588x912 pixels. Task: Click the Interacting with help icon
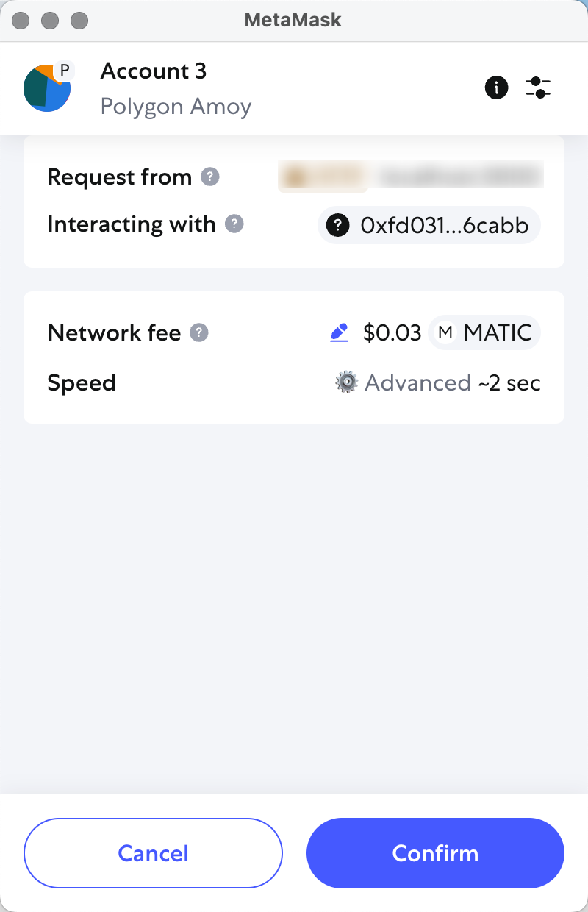pos(234,224)
